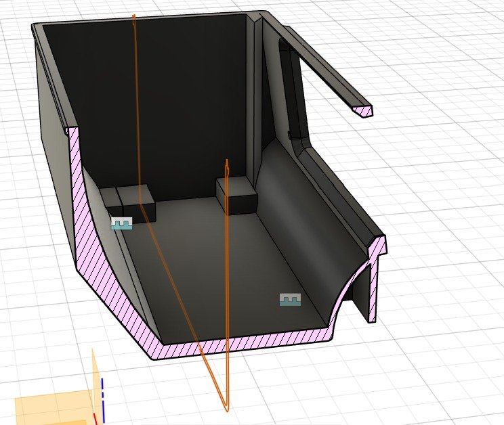Select the rectangular block in back-right corner
The width and height of the screenshot is (504, 425).
(236, 196)
